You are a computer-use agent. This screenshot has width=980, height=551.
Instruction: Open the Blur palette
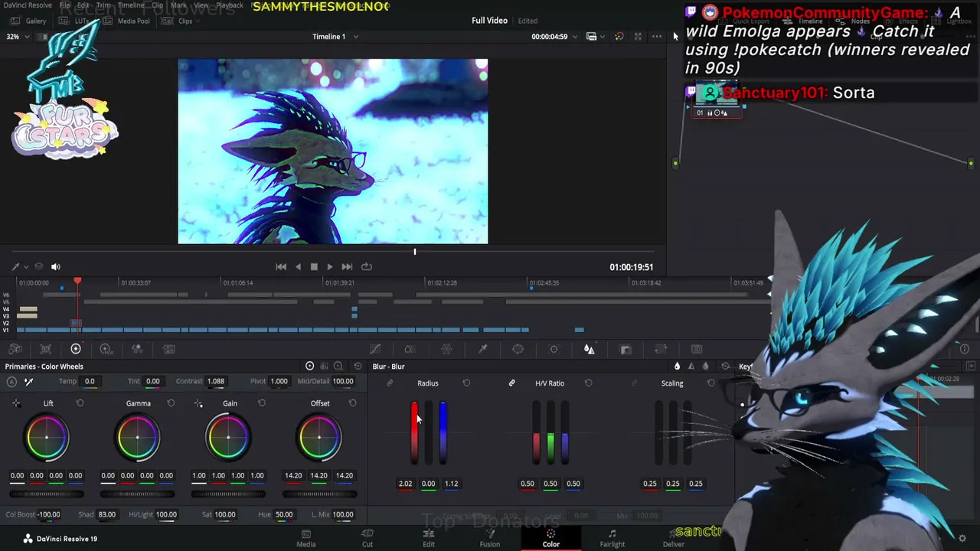[589, 349]
